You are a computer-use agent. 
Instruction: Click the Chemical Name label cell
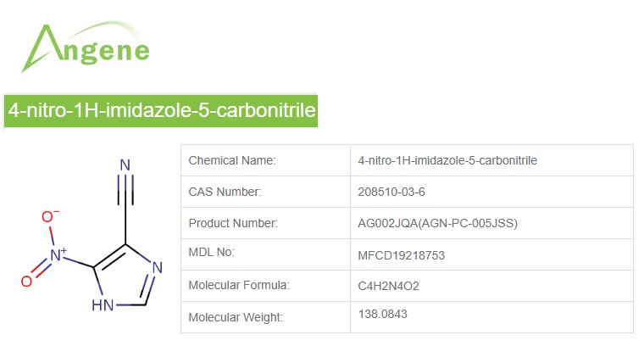coord(232,160)
